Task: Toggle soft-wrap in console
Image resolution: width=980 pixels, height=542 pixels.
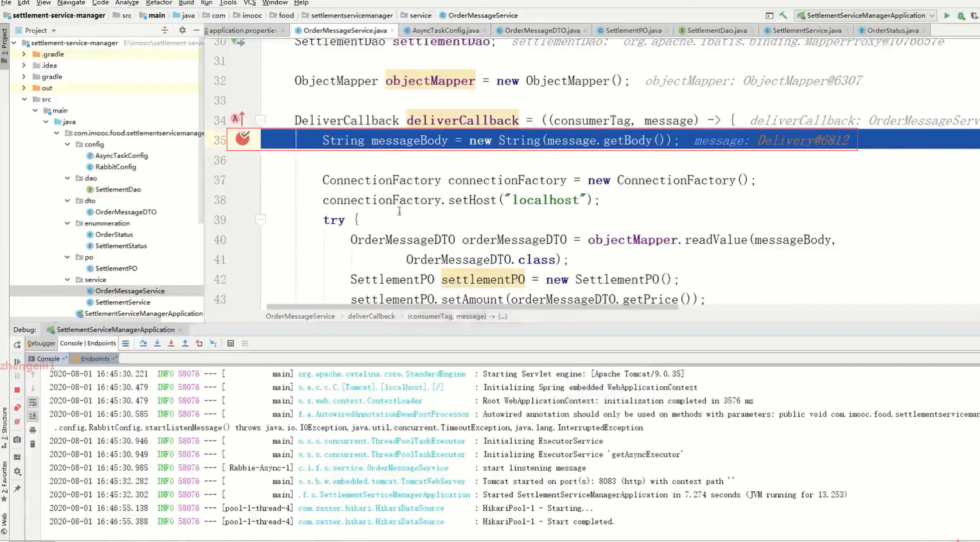Action: coord(33,403)
